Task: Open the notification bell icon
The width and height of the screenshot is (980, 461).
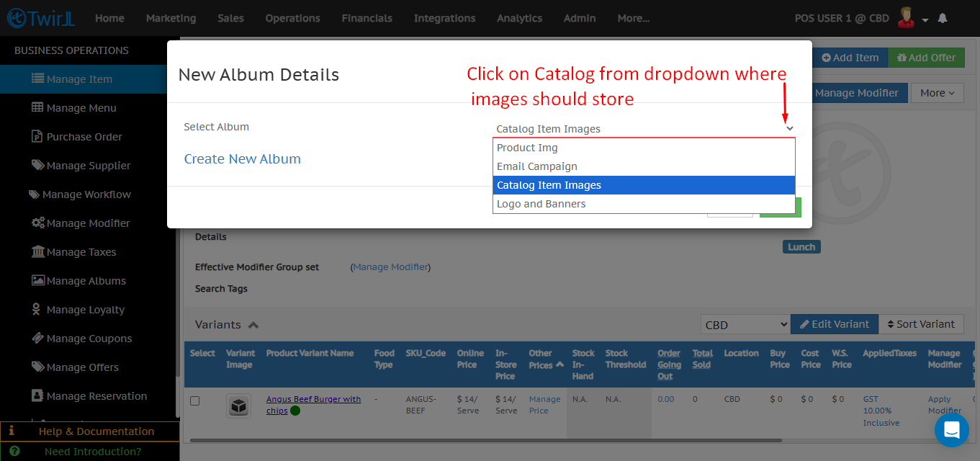Action: (x=943, y=17)
